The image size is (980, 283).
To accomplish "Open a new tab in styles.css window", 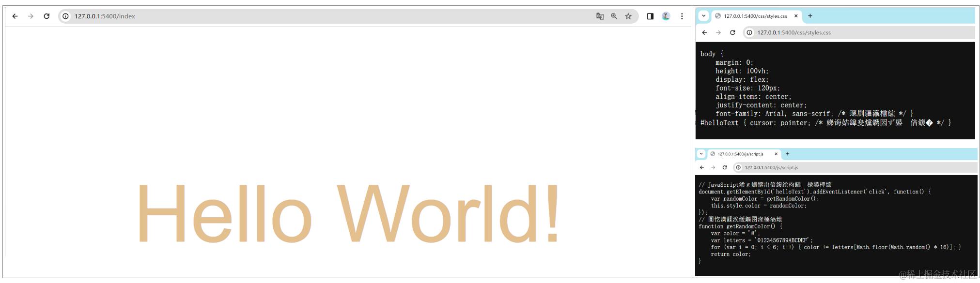I will [x=810, y=16].
